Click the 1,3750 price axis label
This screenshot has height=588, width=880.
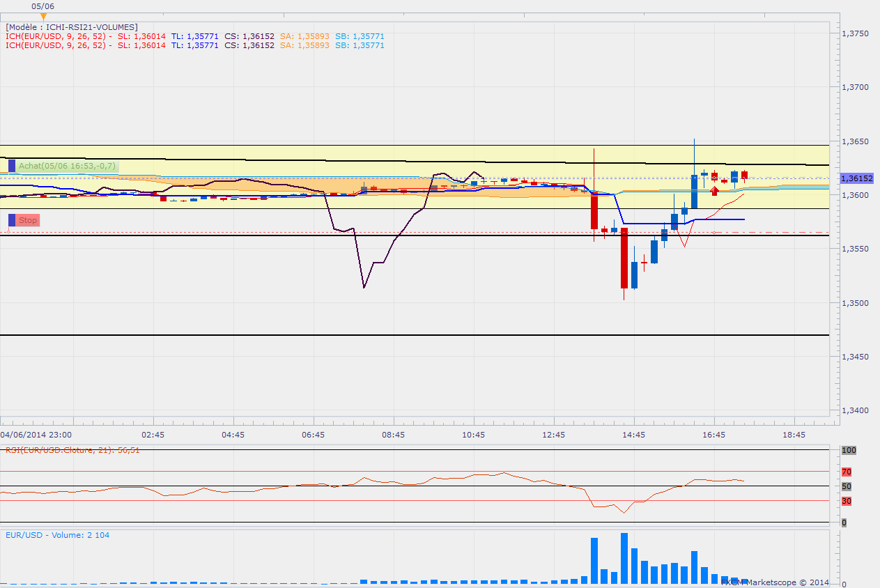click(x=854, y=33)
